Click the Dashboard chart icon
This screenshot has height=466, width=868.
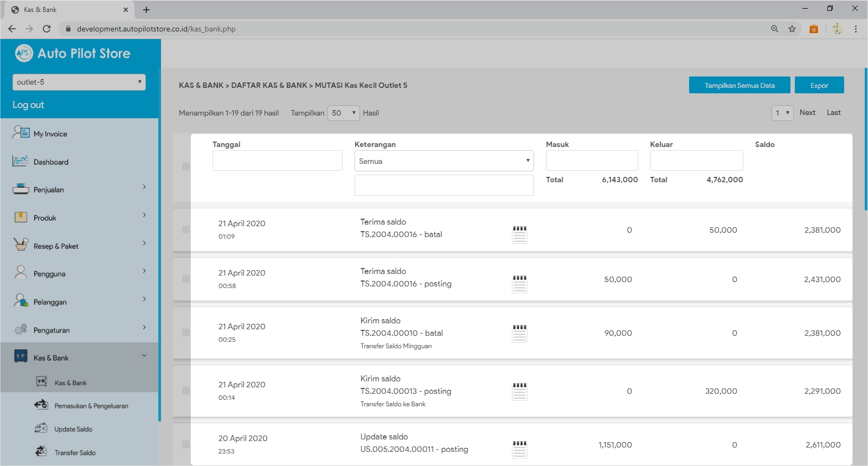click(x=21, y=162)
